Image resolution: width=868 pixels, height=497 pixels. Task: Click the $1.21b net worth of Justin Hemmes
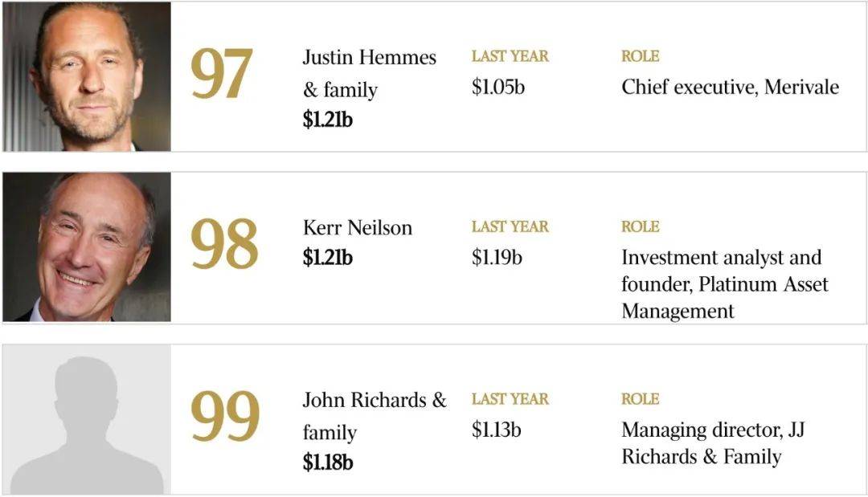(x=327, y=120)
